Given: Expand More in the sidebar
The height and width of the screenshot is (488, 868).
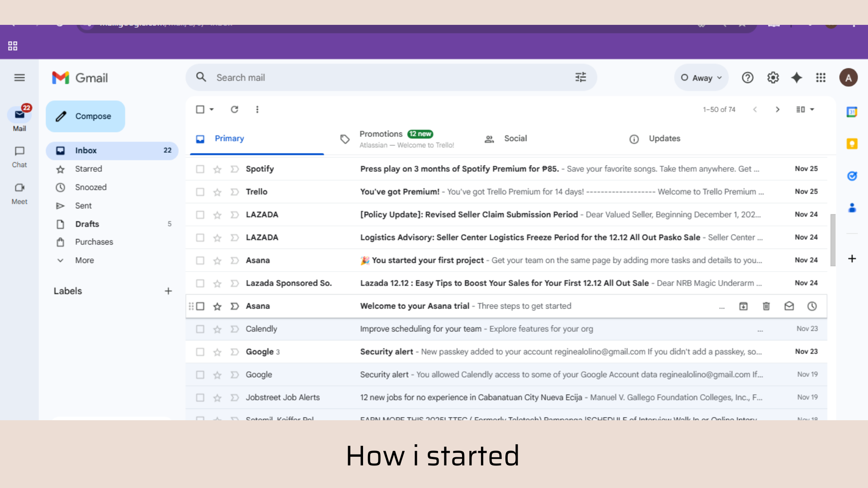Looking at the screenshot, I should tap(84, 260).
